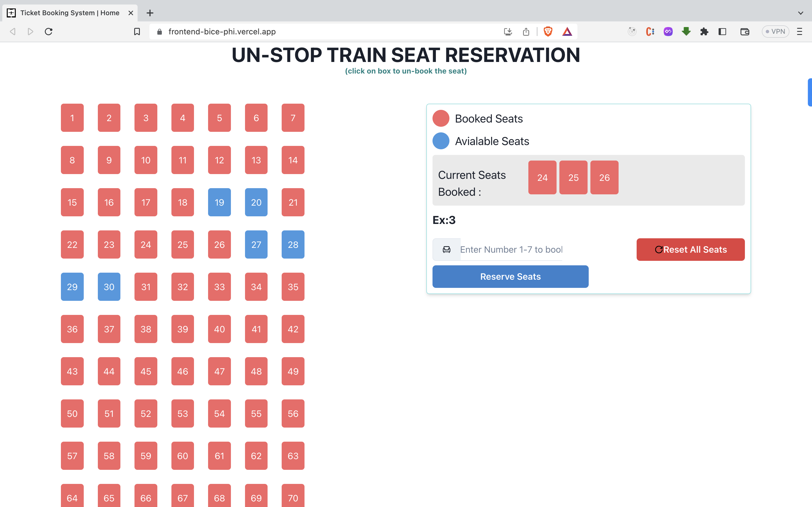Toggle available seat 19 to booked

219,202
